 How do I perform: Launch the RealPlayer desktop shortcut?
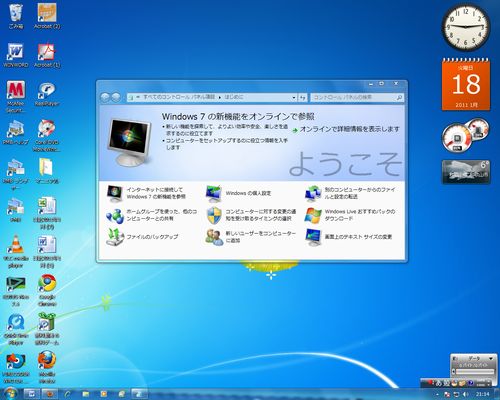(x=47, y=94)
